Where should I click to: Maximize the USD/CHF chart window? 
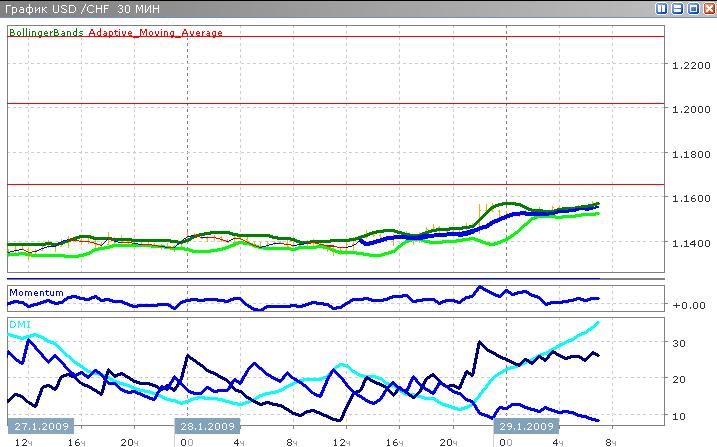(691, 8)
